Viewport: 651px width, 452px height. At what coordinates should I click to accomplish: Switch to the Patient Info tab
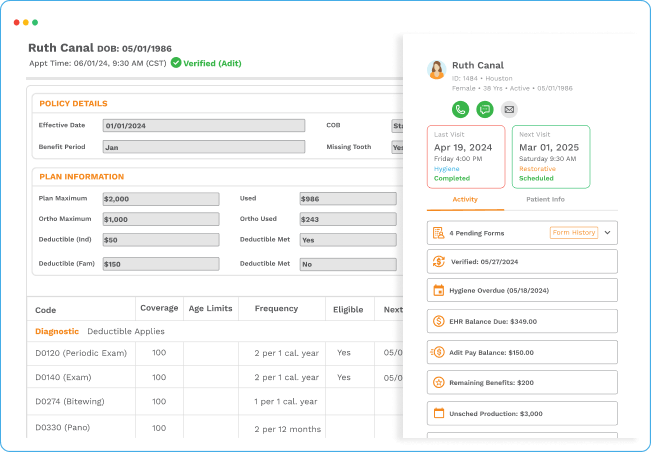(x=545, y=199)
